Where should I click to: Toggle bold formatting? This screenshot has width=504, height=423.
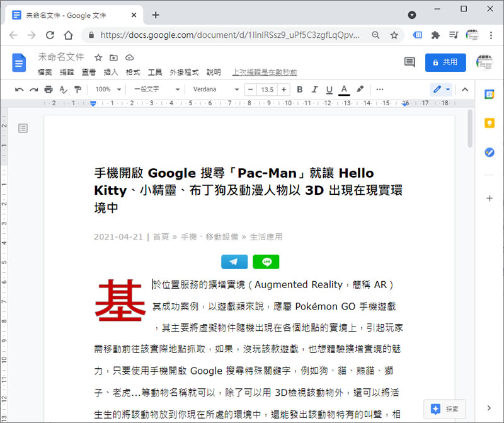pos(300,90)
